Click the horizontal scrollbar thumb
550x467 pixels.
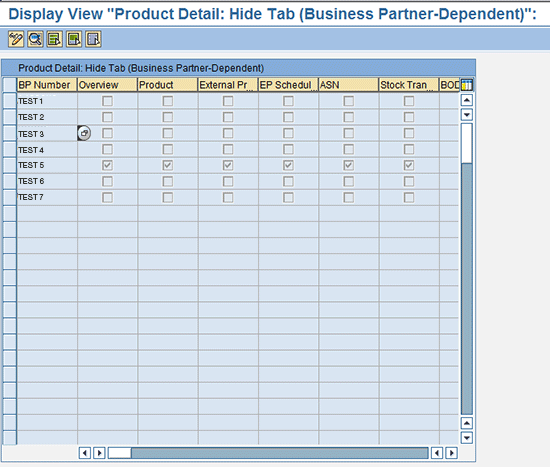point(120,453)
